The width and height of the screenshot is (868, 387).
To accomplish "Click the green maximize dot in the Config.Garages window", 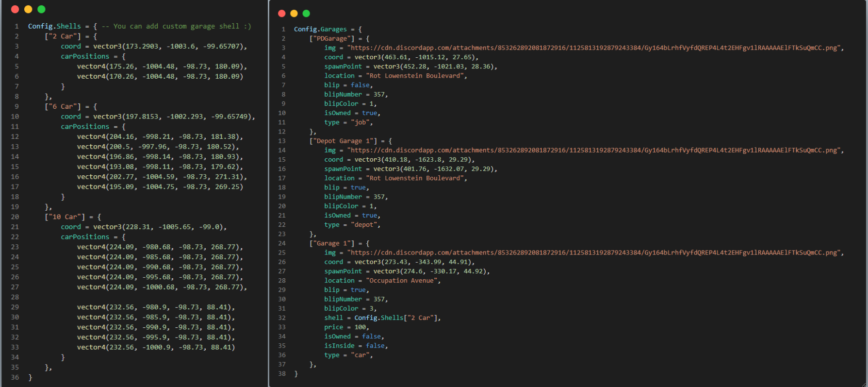I will (306, 14).
